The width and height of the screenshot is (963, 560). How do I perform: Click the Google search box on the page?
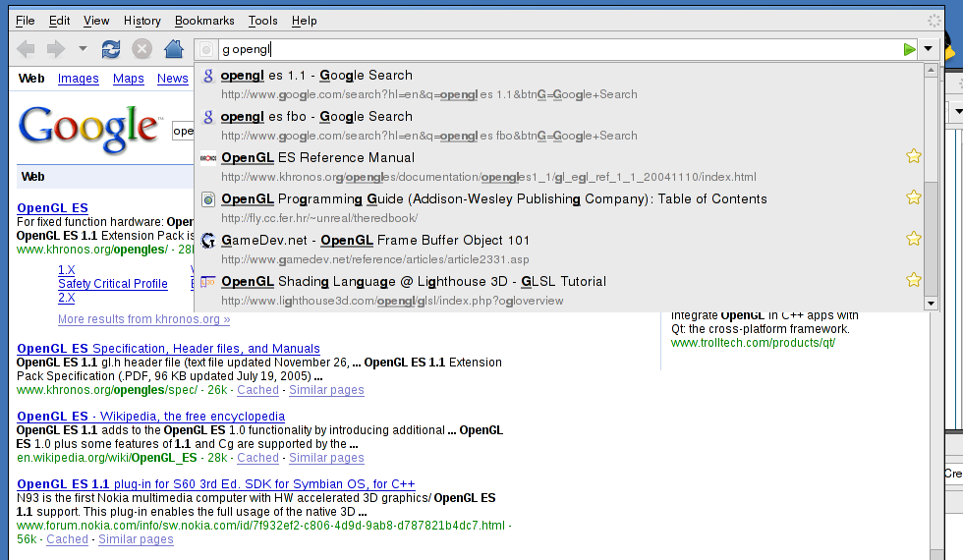point(183,130)
